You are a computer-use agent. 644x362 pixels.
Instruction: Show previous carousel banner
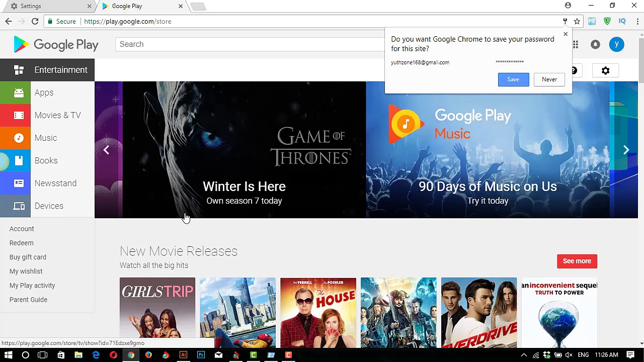click(106, 150)
